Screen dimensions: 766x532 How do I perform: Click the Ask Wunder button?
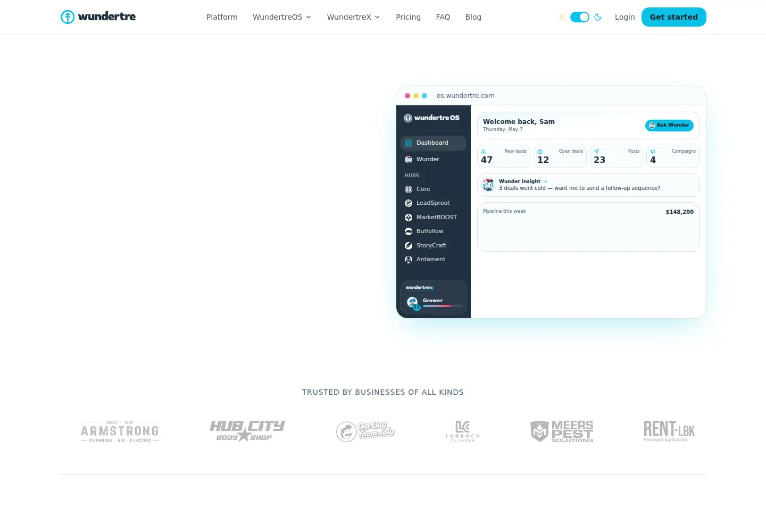coord(669,125)
